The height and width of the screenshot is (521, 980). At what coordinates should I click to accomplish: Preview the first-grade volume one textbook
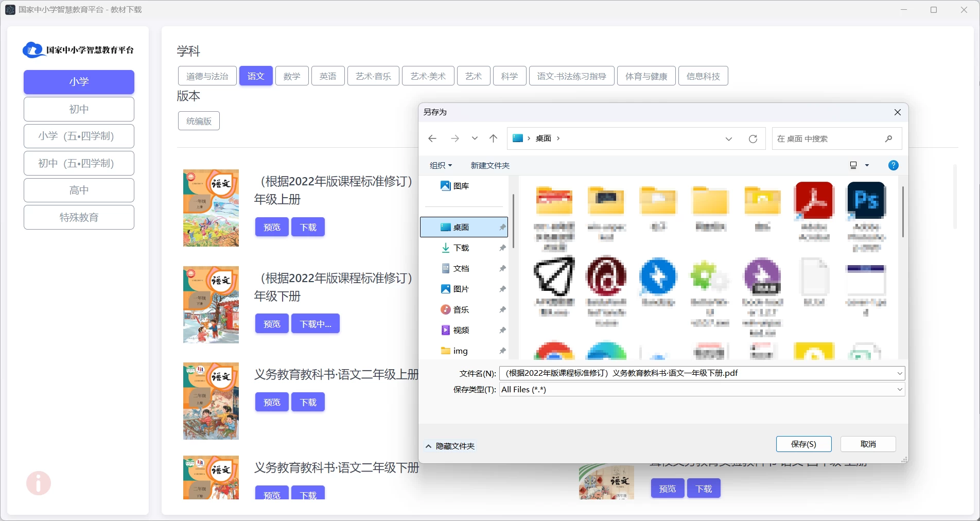click(x=272, y=227)
